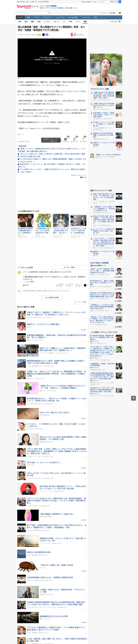The width and height of the screenshot is (138, 644).
Task: Open the 速報 navigation tab
Action: coord(28,17)
